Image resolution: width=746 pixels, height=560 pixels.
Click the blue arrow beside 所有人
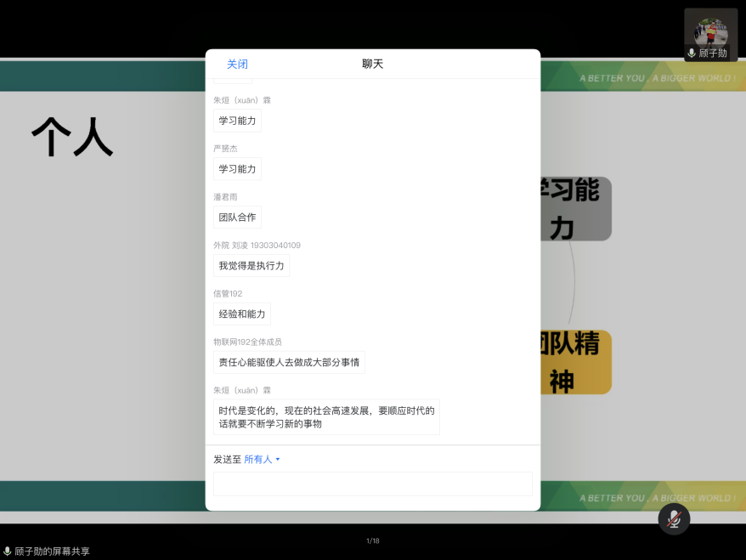(278, 459)
